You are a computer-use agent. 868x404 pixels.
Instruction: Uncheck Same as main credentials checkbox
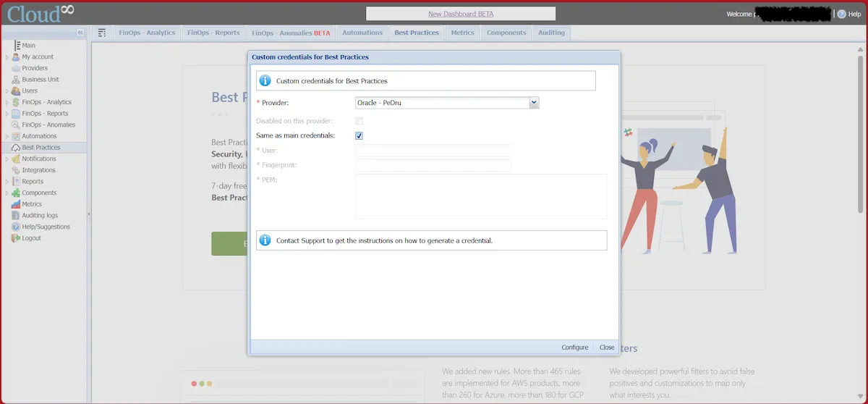pos(359,135)
